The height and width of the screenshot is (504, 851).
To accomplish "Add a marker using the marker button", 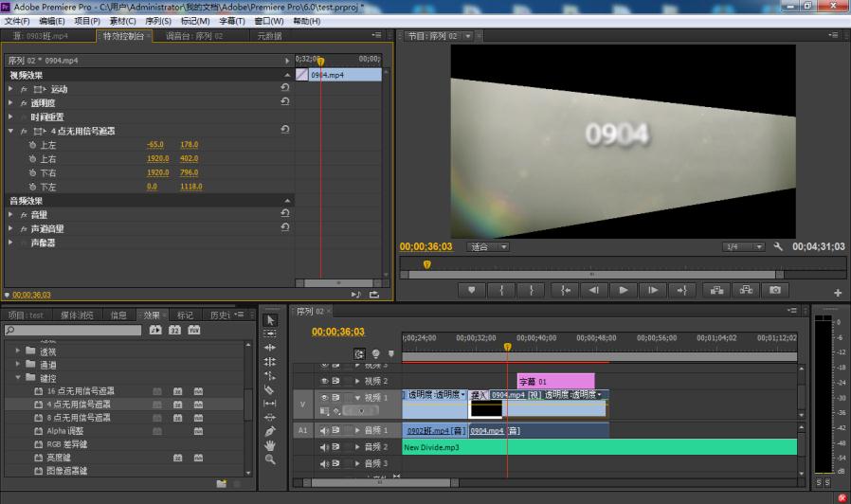I will click(471, 290).
